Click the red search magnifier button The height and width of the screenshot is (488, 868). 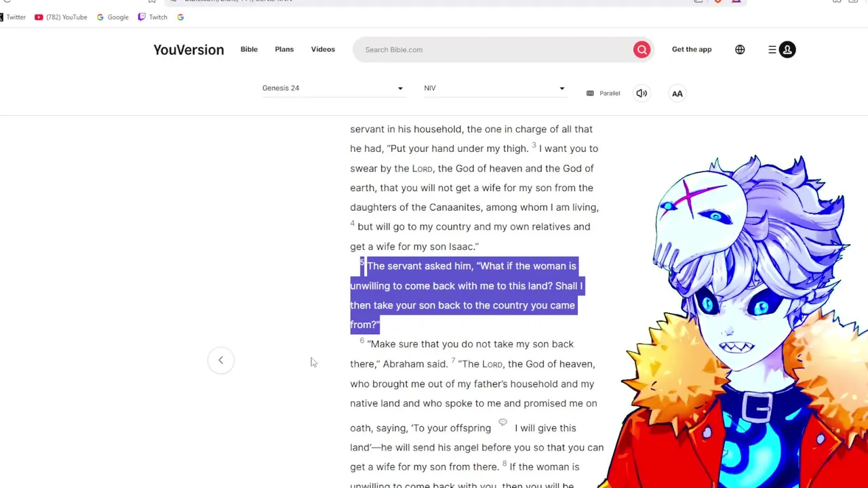click(x=642, y=49)
